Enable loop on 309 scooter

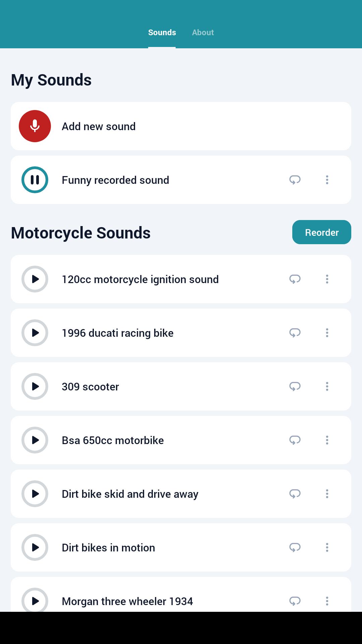click(295, 386)
